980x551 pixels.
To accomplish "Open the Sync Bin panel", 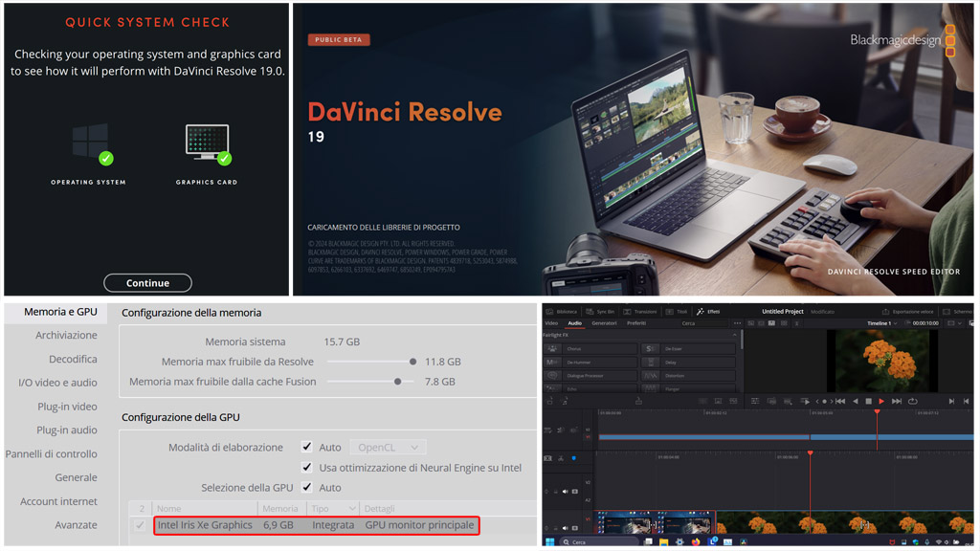I will [x=600, y=311].
